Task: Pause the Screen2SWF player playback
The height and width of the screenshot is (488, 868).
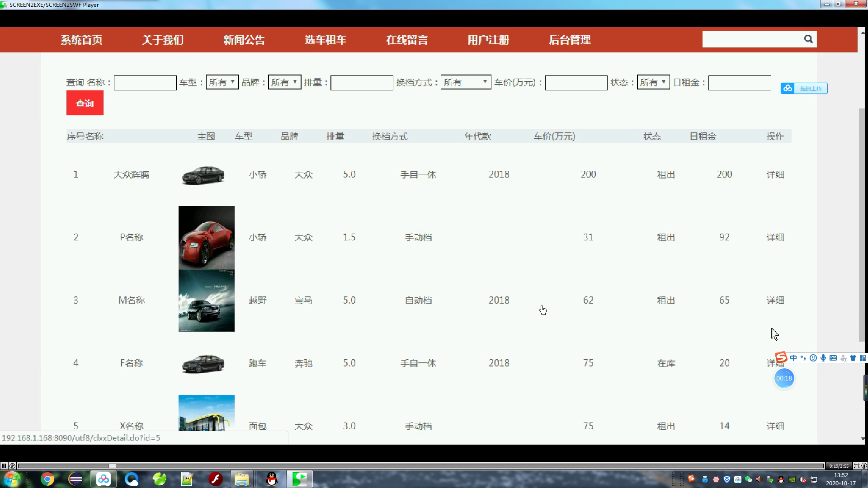Action: pyautogui.click(x=4, y=466)
